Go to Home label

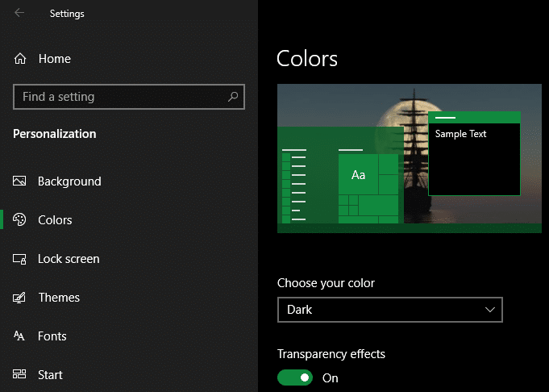[x=55, y=59]
